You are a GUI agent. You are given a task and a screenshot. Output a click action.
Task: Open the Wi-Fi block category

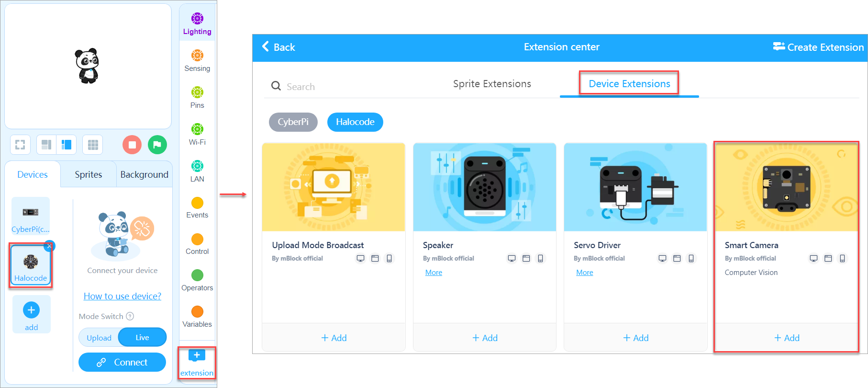[x=197, y=135]
